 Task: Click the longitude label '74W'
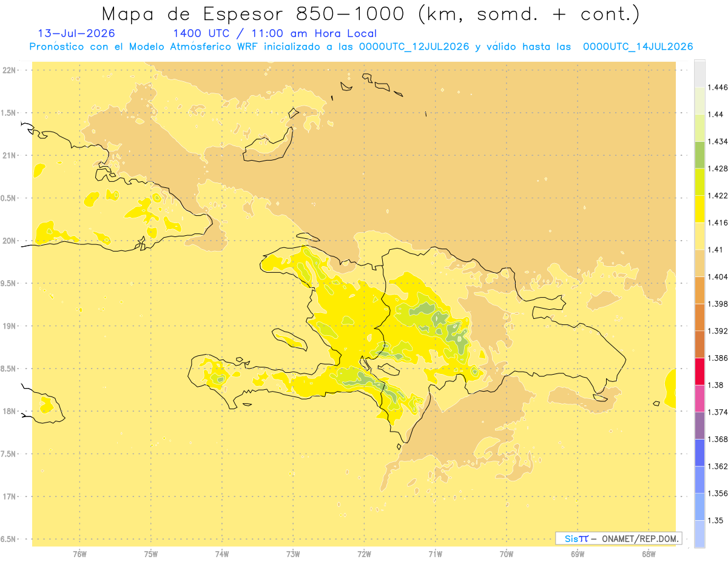click(x=222, y=554)
